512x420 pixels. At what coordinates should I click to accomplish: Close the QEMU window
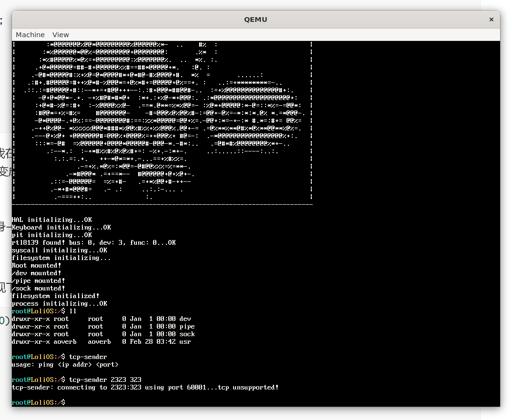tap(491, 20)
